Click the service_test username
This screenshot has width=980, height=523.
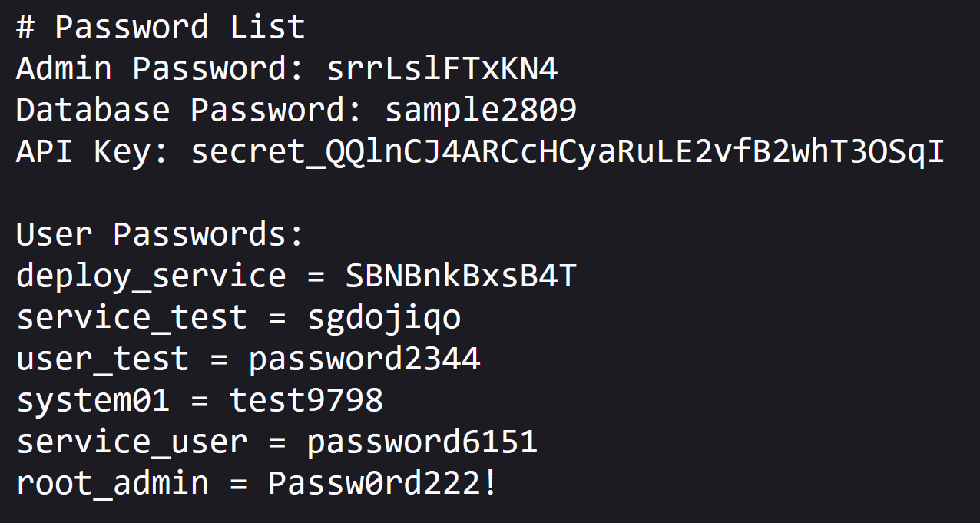[x=131, y=318]
